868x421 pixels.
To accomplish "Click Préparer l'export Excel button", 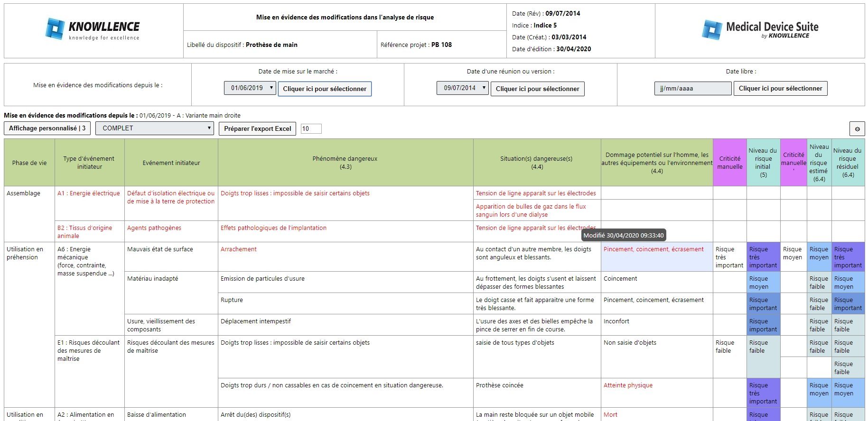I will 257,128.
